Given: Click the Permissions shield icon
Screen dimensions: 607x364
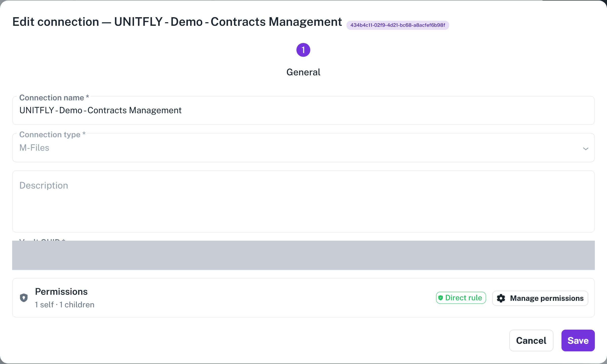Looking at the screenshot, I should [24, 298].
